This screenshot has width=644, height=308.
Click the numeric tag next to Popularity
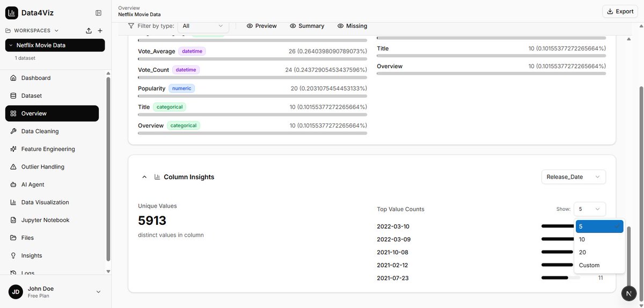182,88
